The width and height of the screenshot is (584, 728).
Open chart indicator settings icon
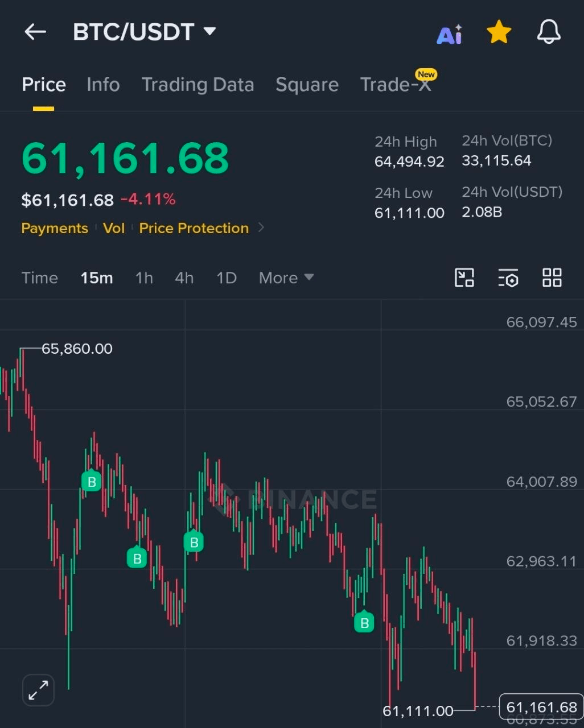point(508,278)
